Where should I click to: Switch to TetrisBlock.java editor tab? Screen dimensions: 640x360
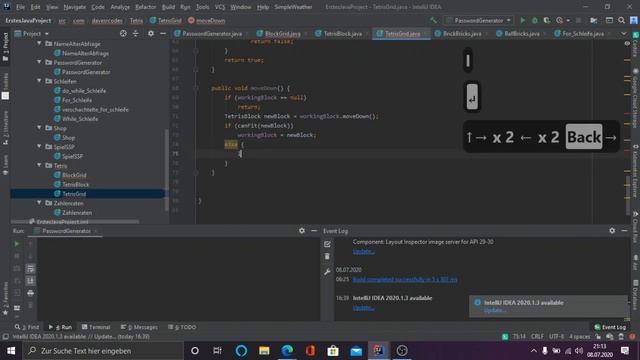(342, 34)
